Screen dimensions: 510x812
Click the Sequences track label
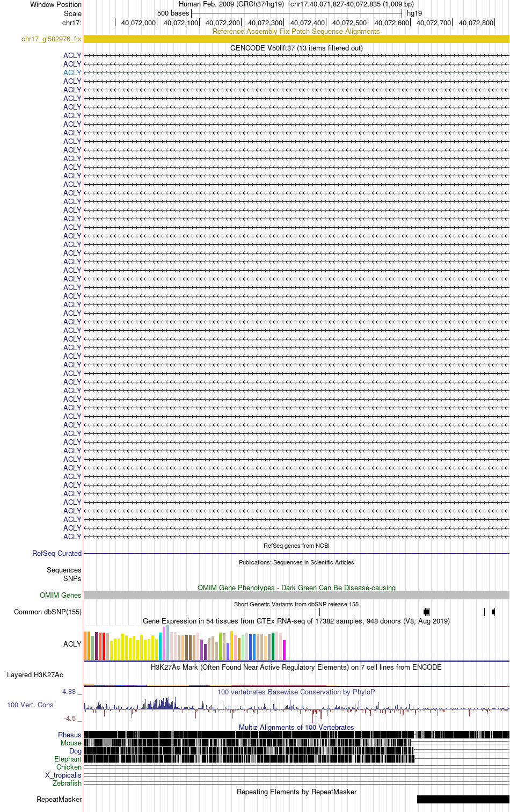click(x=64, y=570)
